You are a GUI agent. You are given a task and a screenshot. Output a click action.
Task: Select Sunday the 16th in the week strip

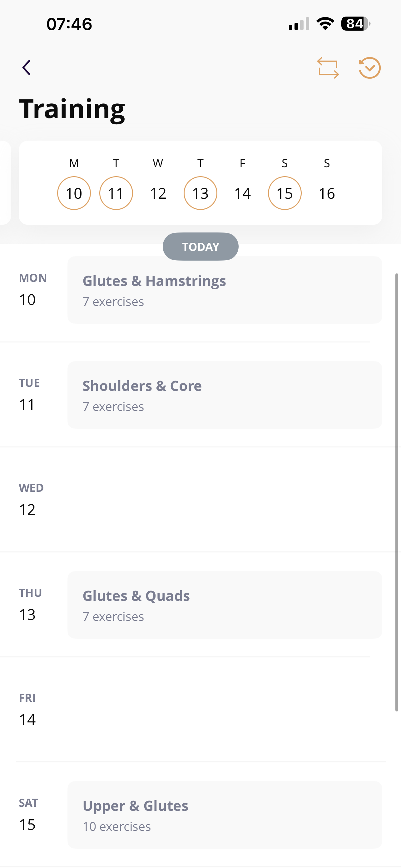click(327, 193)
